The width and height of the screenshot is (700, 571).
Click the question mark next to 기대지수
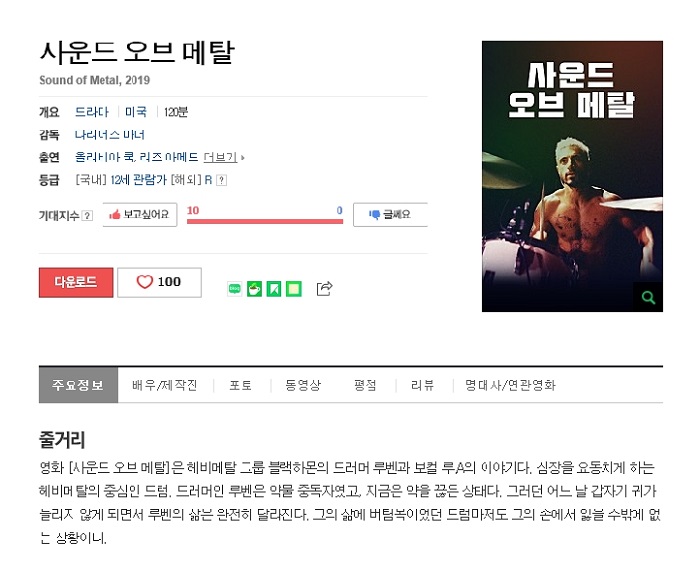click(x=88, y=216)
